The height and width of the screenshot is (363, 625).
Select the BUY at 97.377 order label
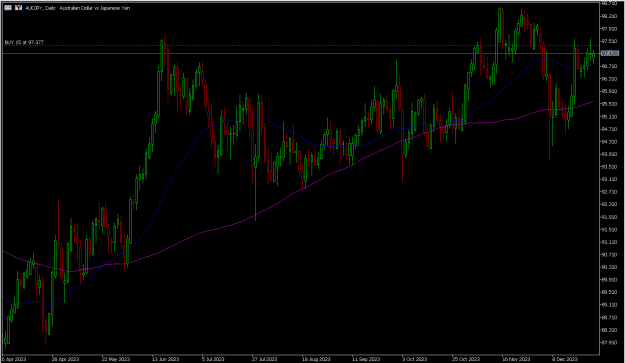[24, 42]
